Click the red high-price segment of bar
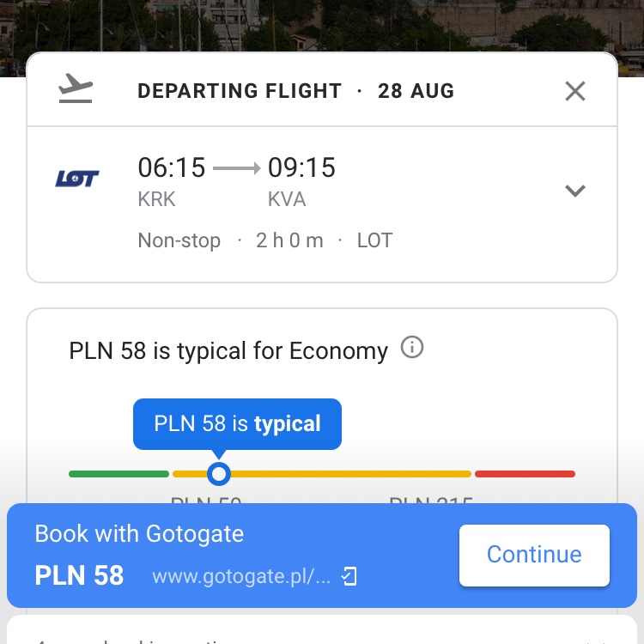 pyautogui.click(x=525, y=474)
